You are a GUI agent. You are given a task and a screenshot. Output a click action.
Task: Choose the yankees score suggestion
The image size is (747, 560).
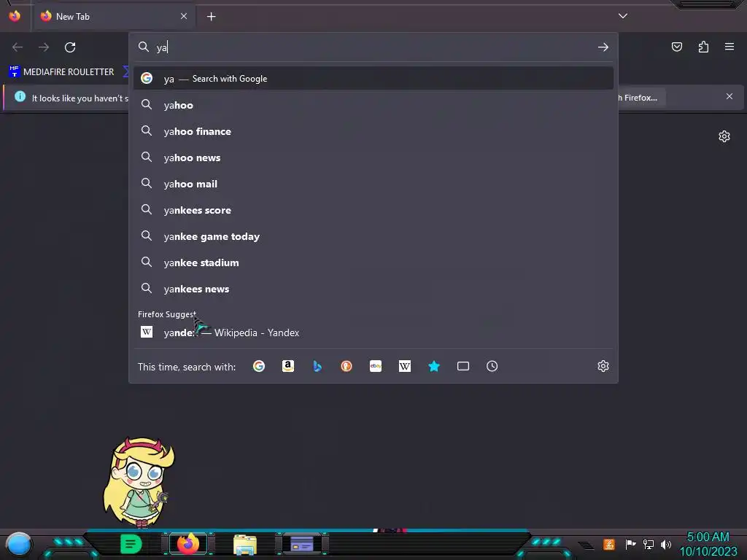pyautogui.click(x=373, y=210)
